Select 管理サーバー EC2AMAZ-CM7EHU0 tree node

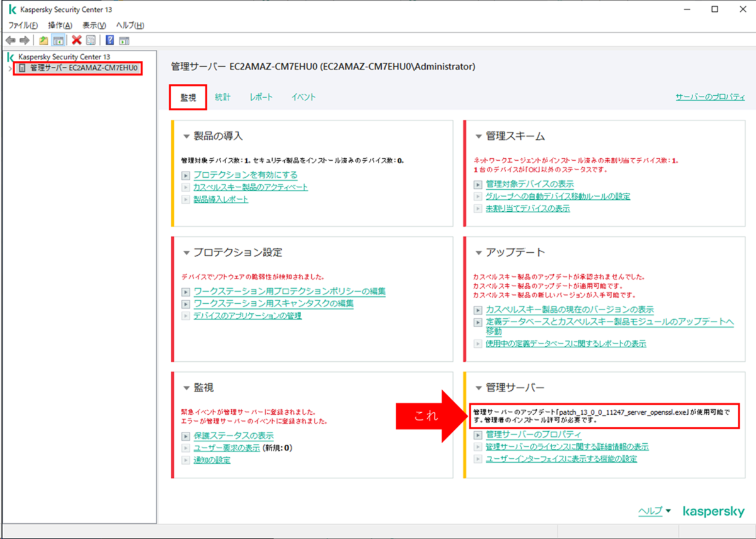coord(83,67)
